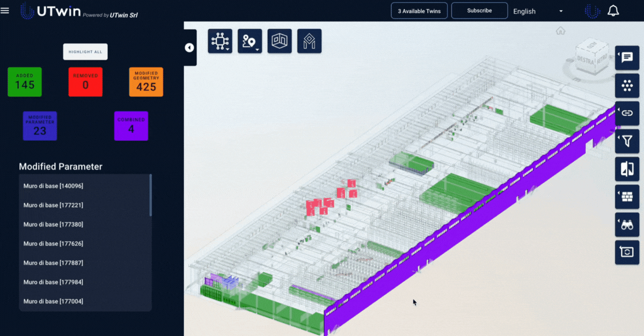Open the hamburger main menu
The width and height of the screenshot is (644, 336).
[5, 11]
